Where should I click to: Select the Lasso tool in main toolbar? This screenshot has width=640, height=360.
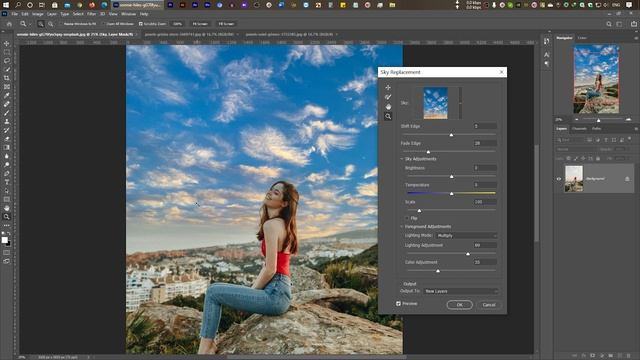pos(7,61)
